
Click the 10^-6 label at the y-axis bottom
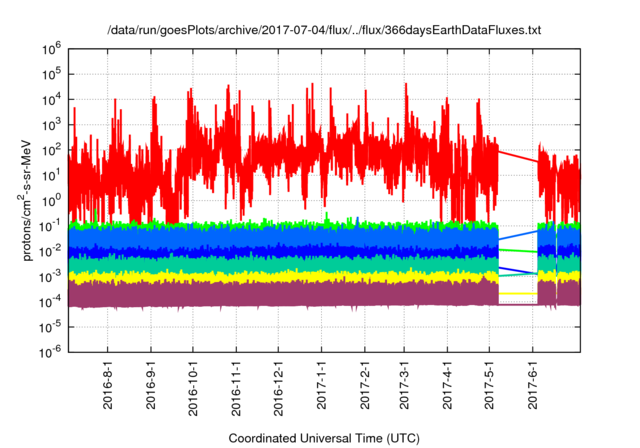[x=50, y=352]
